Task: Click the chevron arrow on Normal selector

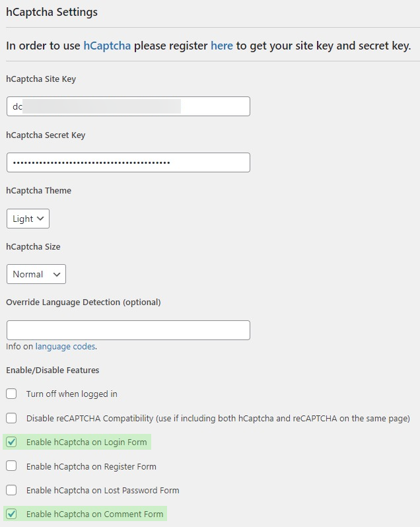Action: click(x=57, y=274)
